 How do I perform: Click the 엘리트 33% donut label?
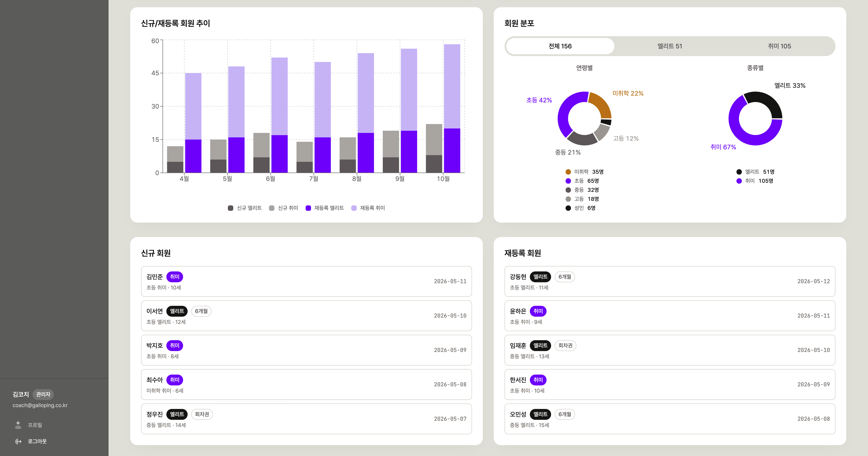790,86
